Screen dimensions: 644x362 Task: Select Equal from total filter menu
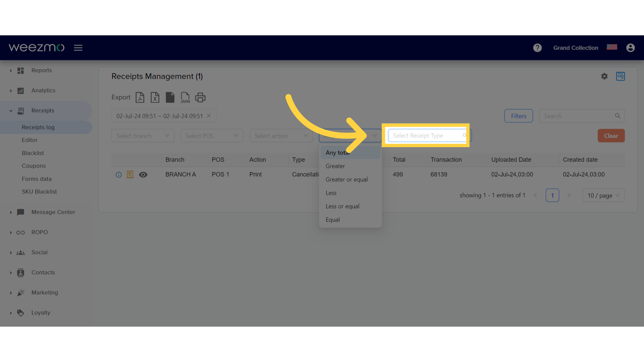pyautogui.click(x=332, y=220)
